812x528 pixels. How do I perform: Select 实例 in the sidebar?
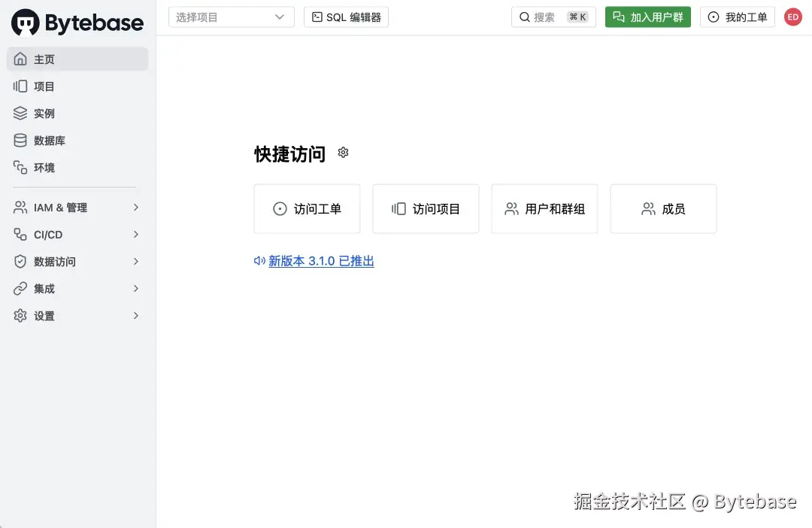point(44,113)
